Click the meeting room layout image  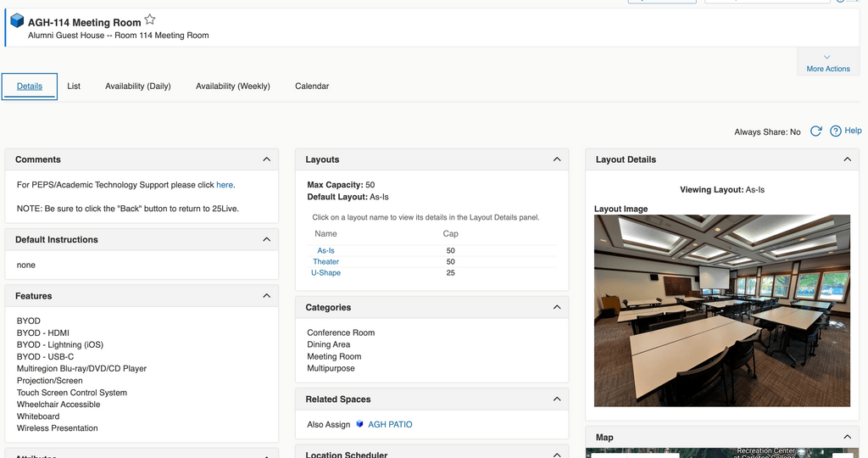coord(722,310)
